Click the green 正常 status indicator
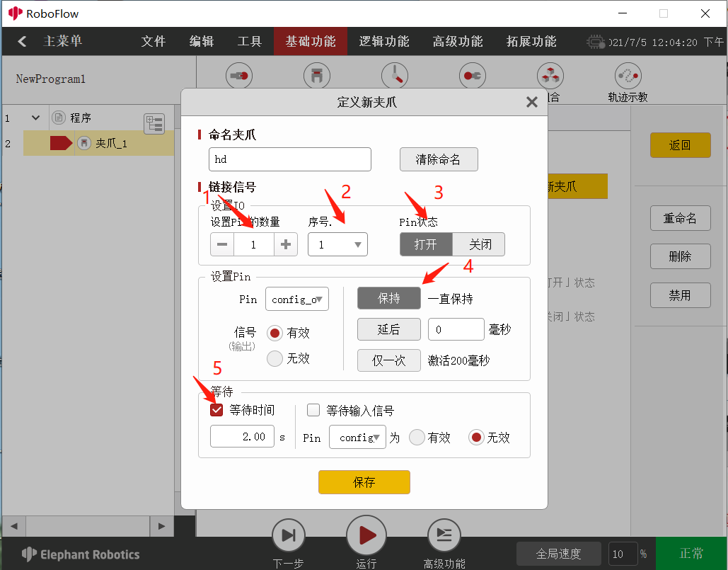Viewport: 728px width, 570px height. coord(691,553)
